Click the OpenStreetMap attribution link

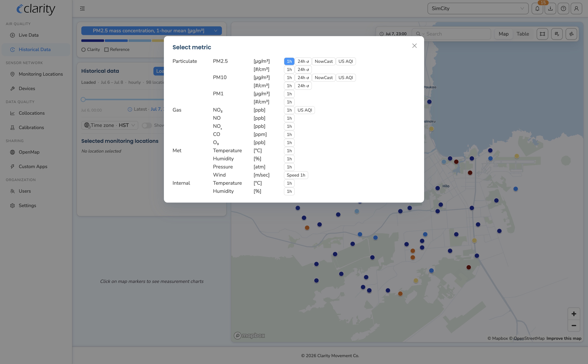pyautogui.click(x=527, y=339)
